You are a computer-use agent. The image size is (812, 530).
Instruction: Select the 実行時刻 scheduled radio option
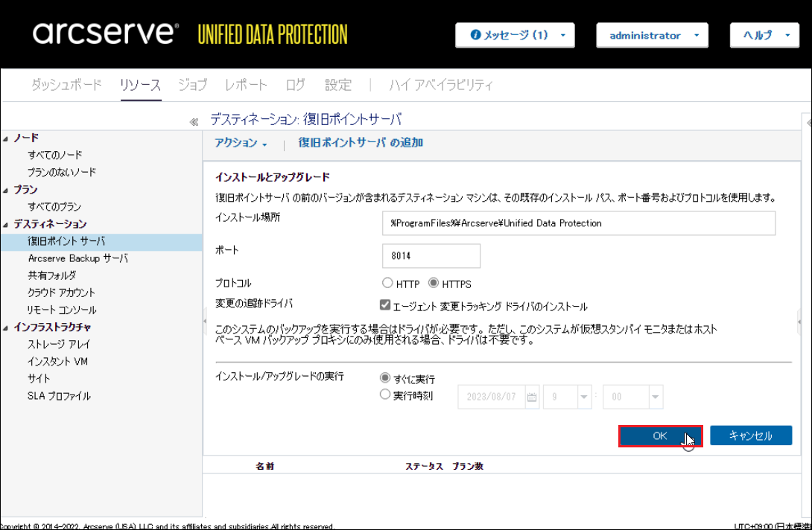385,395
